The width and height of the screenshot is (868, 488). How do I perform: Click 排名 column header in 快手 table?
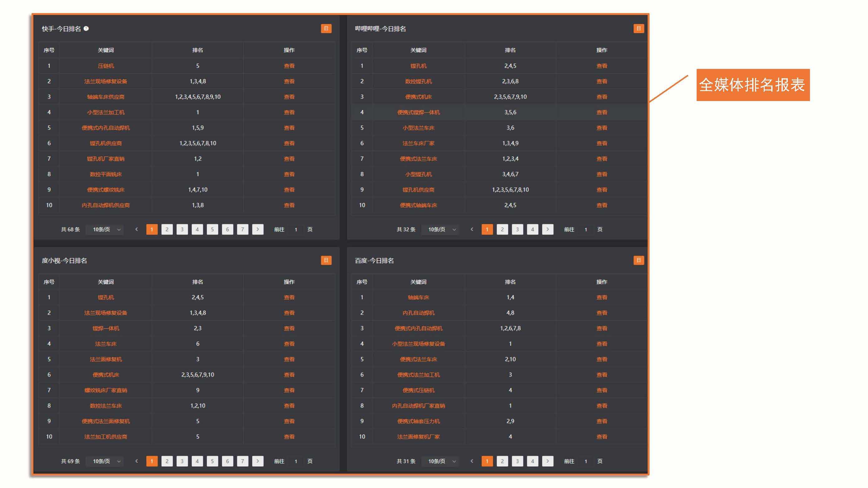[x=198, y=50]
